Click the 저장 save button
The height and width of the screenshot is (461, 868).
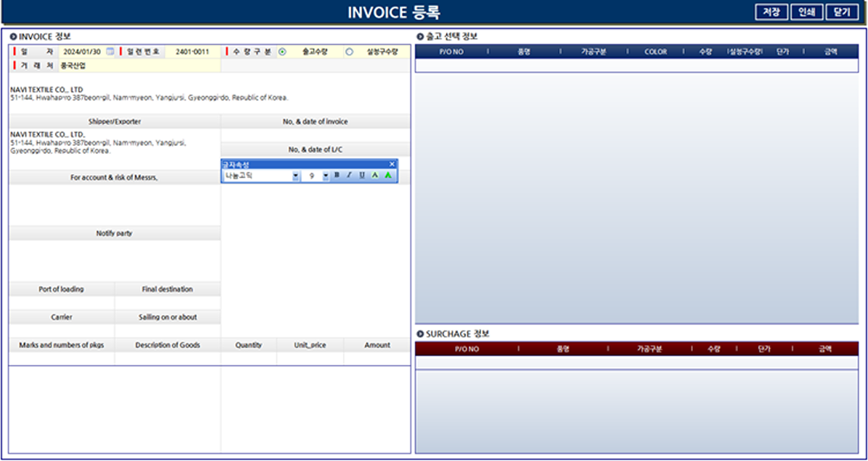pyautogui.click(x=770, y=12)
